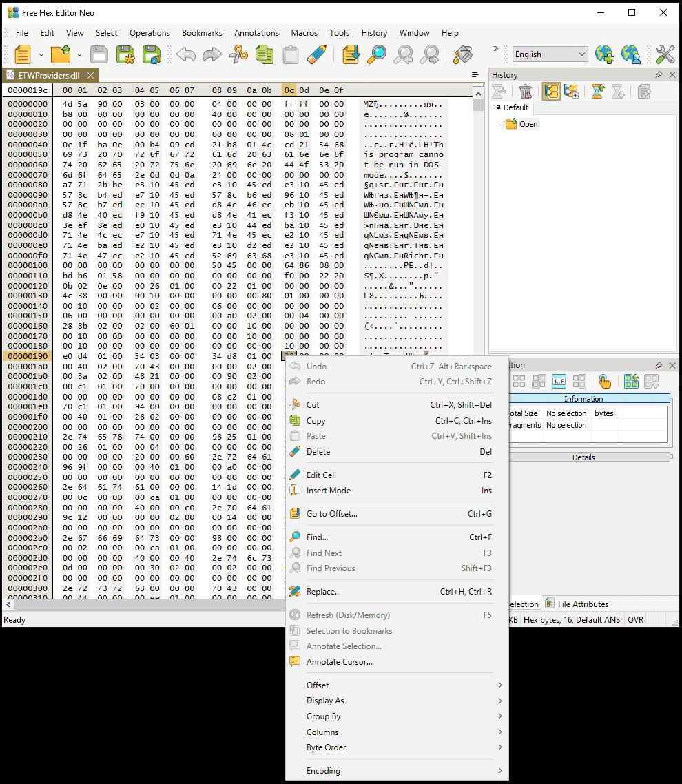Open the English language dropdown
Image resolution: width=682 pixels, height=784 pixels.
click(x=550, y=54)
